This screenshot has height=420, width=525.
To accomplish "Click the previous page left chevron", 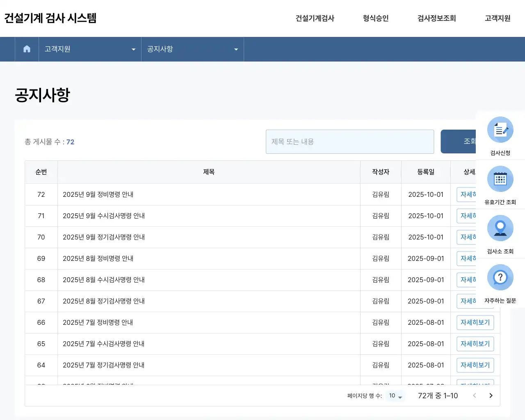I will tap(475, 395).
